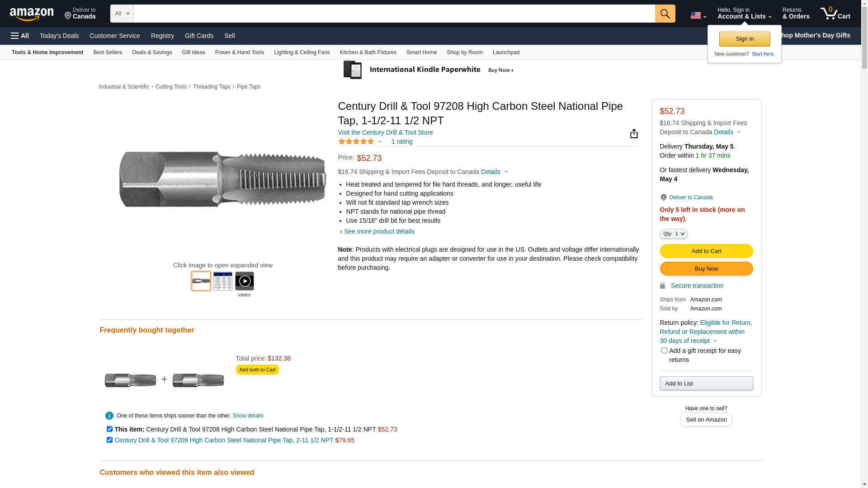868x488 pixels.
Task: Uncheck the 'This item' 97208 checkbox
Action: (x=109, y=429)
